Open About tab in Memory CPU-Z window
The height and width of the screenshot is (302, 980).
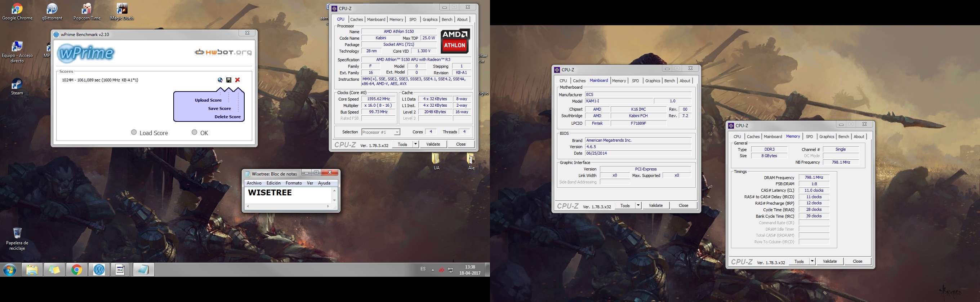859,137
